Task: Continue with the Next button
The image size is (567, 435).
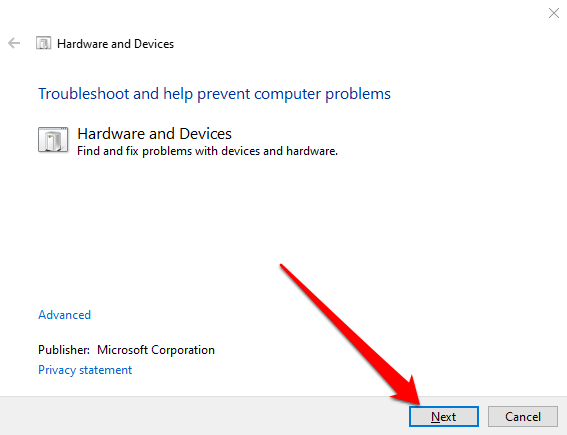Action: click(x=444, y=417)
